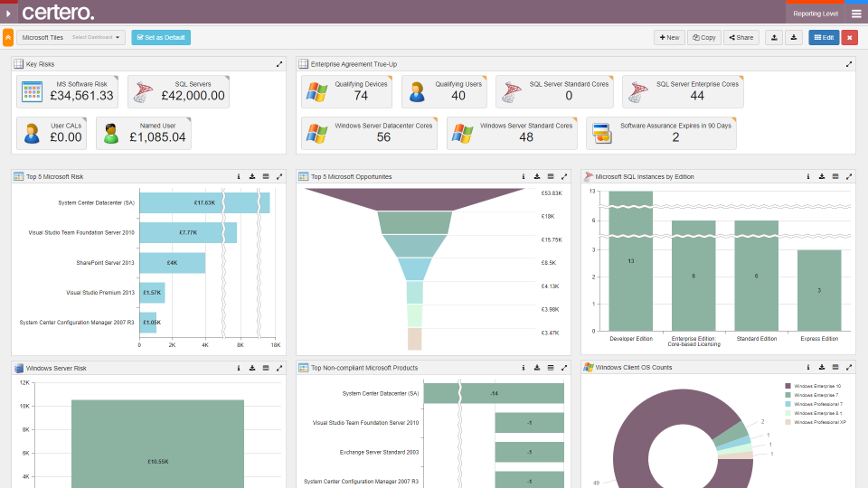The width and height of the screenshot is (868, 488).
Task: Click the Developer Edition bar showing 13
Action: click(x=630, y=261)
